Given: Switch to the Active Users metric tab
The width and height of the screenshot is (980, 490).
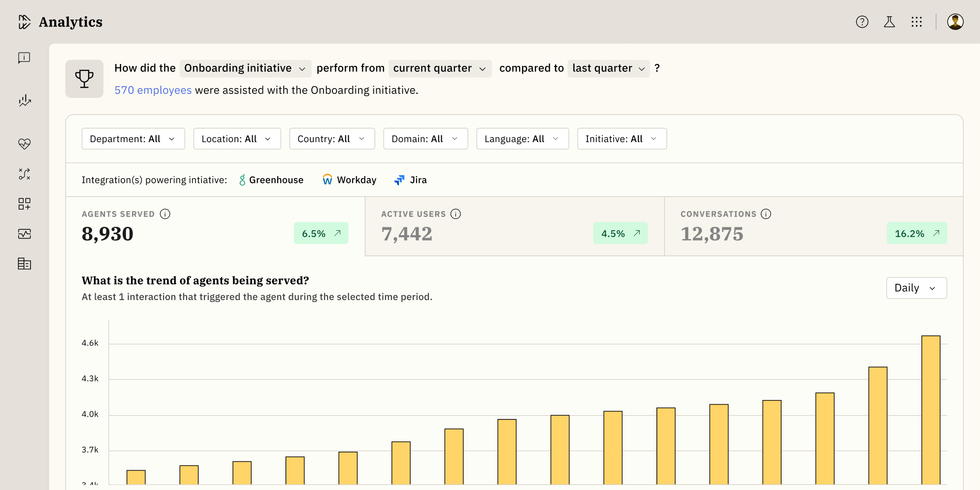Looking at the screenshot, I should coord(514,226).
